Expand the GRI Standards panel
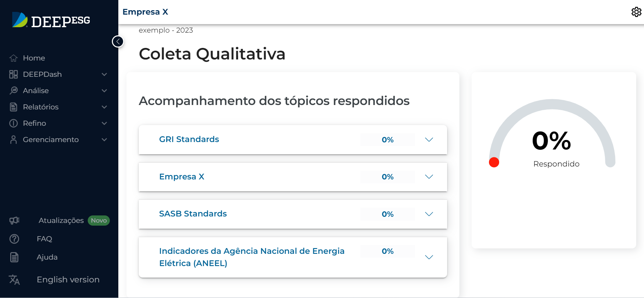This screenshot has height=298, width=644. point(429,140)
